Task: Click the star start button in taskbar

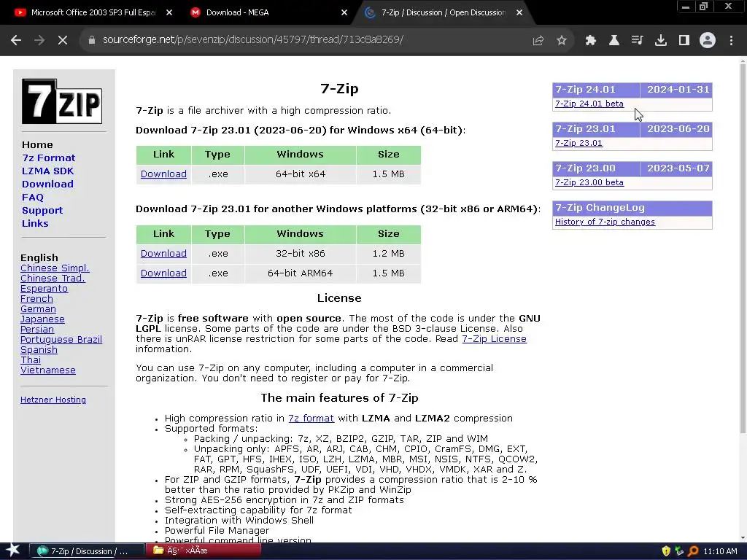Action: [12, 551]
